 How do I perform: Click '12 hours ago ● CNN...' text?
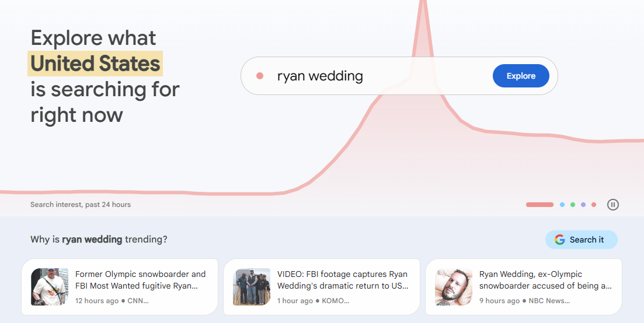(112, 301)
